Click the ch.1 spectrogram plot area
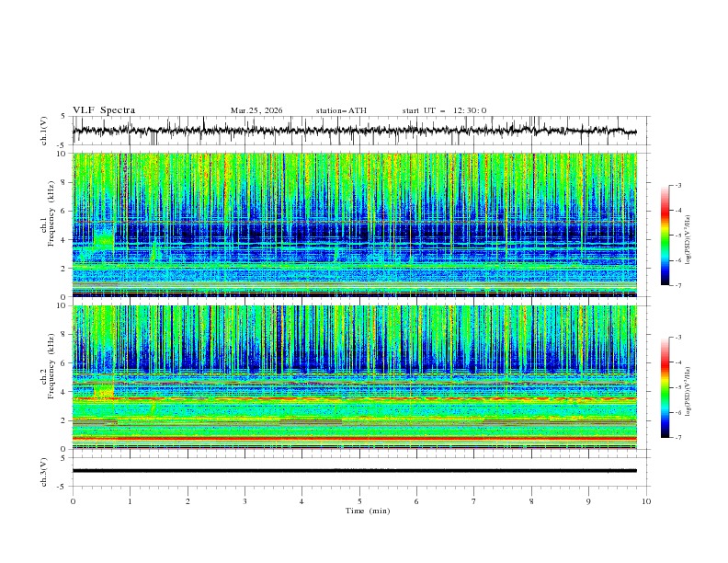728x563 pixels. (x=355, y=224)
